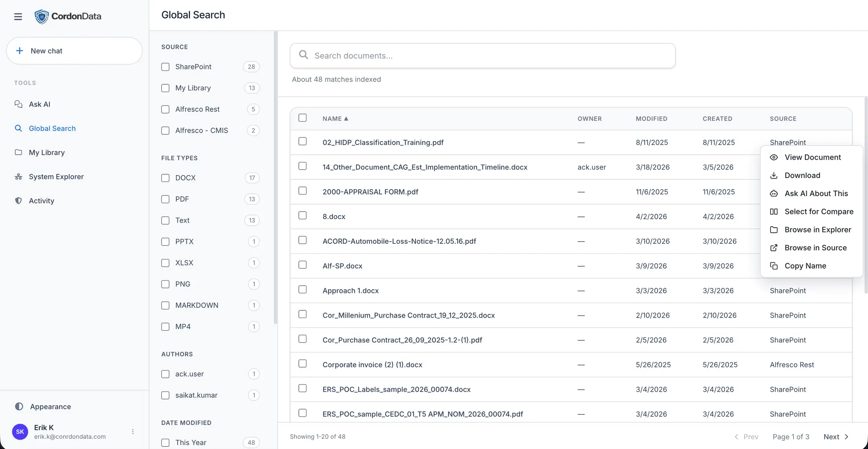The width and height of the screenshot is (868, 449).
Task: Enable the MP4 file type filter
Action: coord(165,326)
